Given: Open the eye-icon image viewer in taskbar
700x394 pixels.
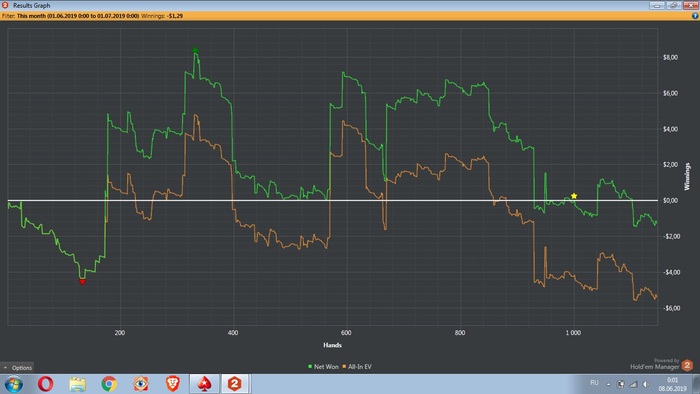Looking at the screenshot, I should click(141, 384).
